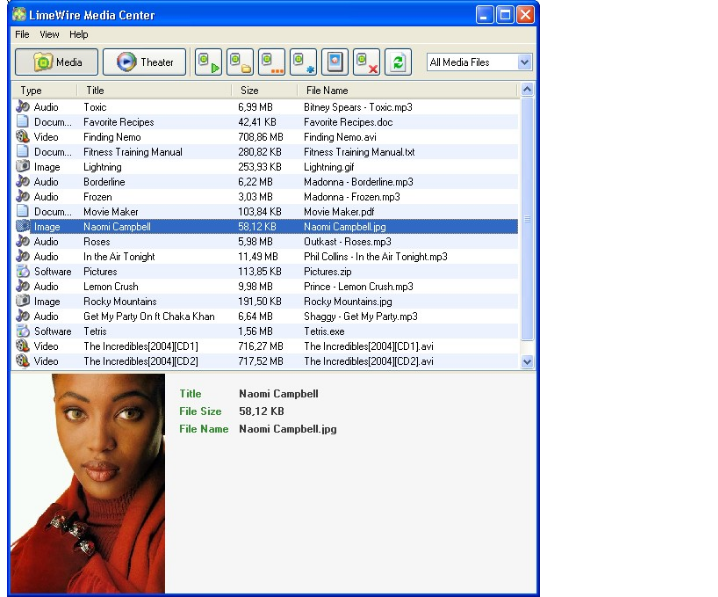Open the Help menu
Viewport: 718px width, 597px height.
point(78,34)
